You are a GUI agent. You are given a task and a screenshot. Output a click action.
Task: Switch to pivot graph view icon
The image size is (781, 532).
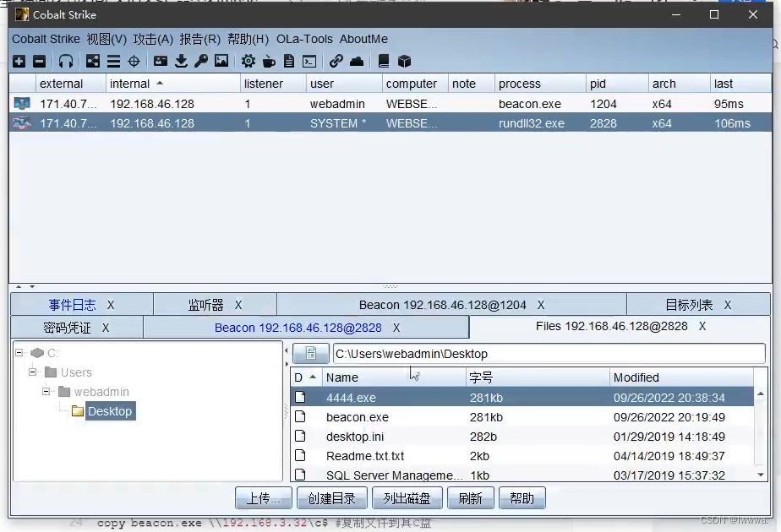pos(93,61)
